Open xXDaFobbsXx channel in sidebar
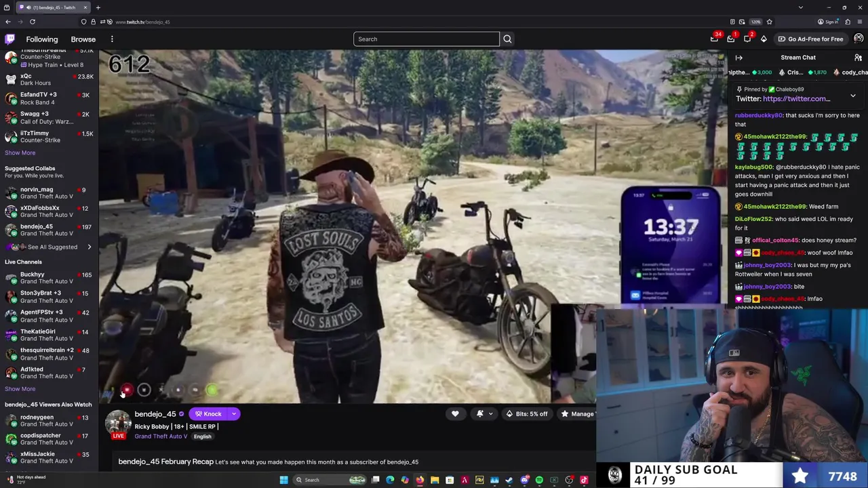Image resolution: width=868 pixels, height=488 pixels. point(47,211)
